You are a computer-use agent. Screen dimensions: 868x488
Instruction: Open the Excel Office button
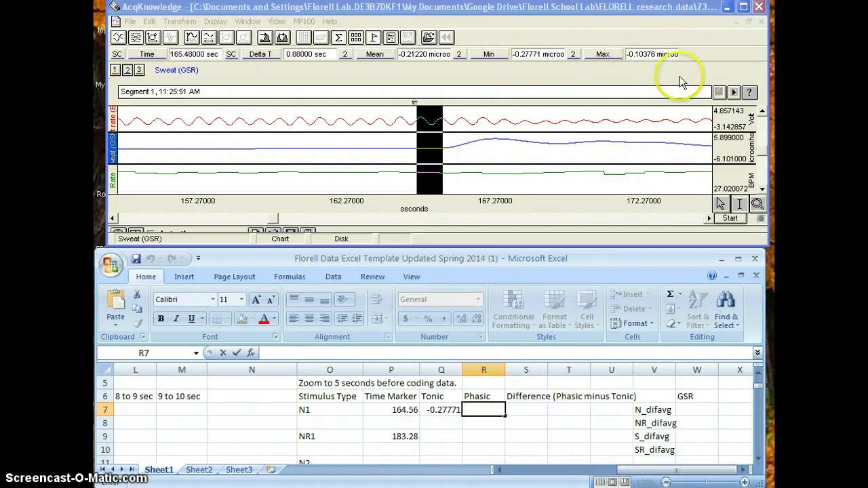point(111,264)
